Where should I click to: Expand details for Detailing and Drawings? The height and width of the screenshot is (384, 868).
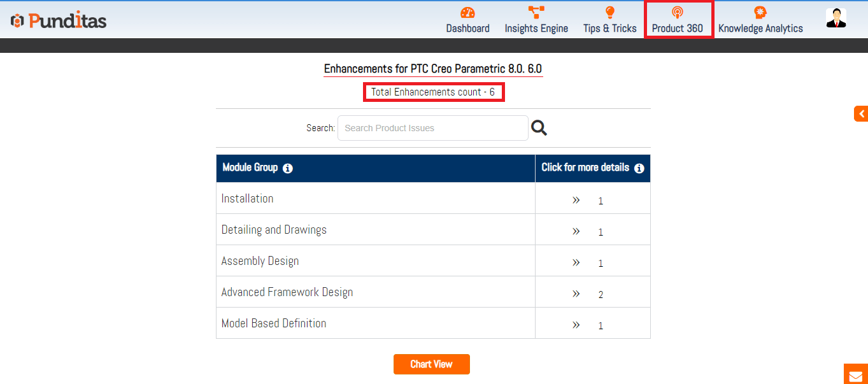576,231
